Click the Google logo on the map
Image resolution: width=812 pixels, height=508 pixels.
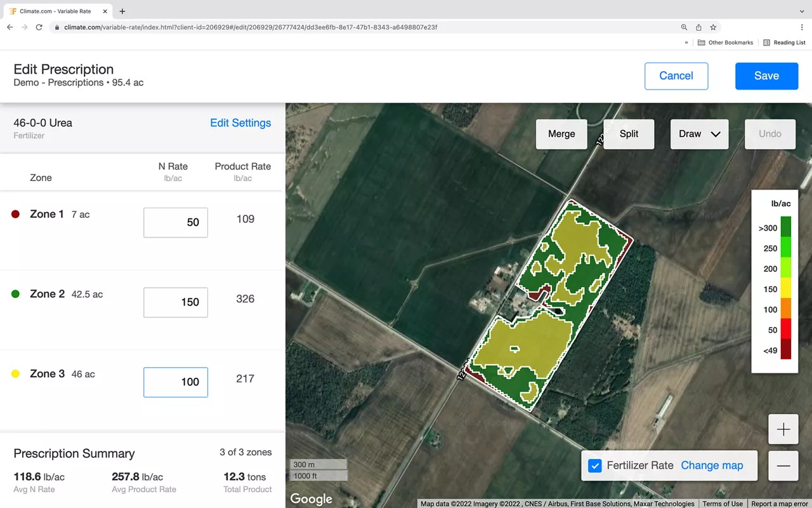click(x=311, y=499)
